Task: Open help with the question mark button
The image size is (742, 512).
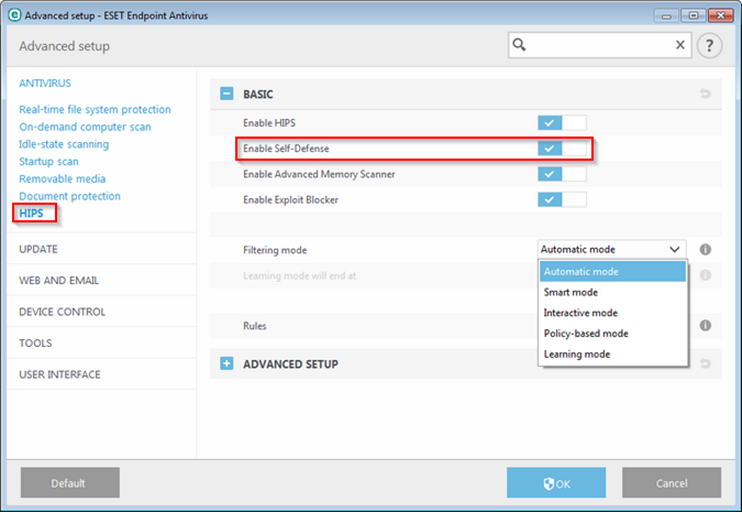Action: 709,45
